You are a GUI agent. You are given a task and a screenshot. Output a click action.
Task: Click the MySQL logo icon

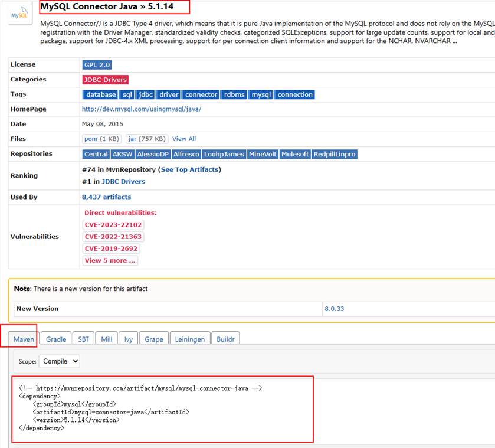[x=20, y=14]
